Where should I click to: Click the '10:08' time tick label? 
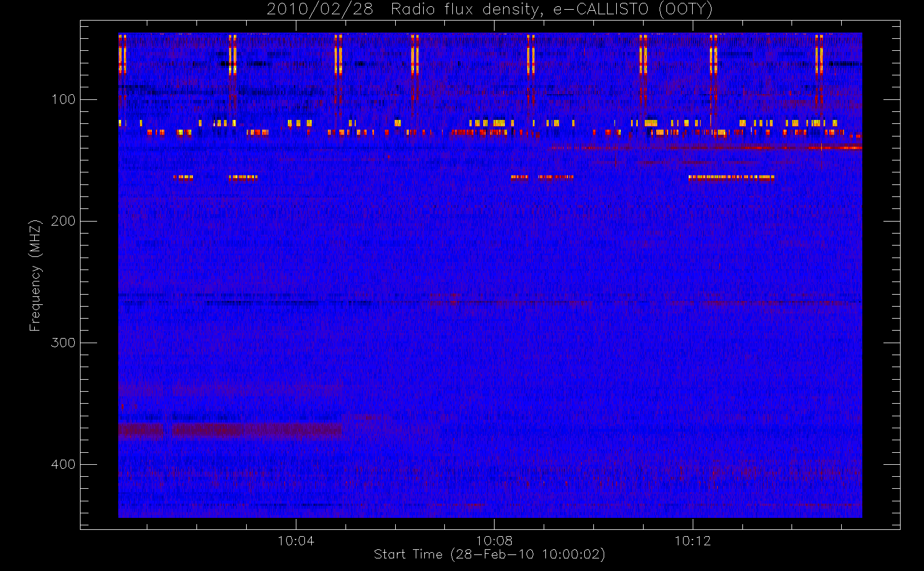tap(495, 541)
